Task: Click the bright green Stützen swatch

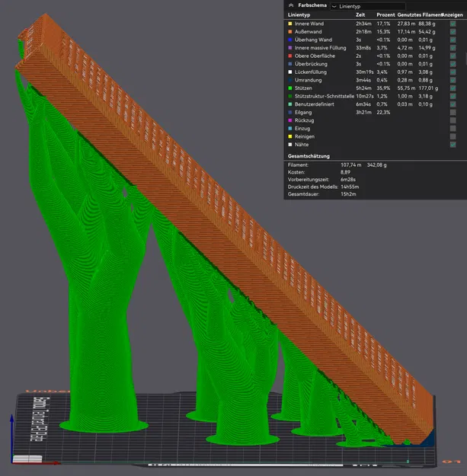Action: coord(290,88)
